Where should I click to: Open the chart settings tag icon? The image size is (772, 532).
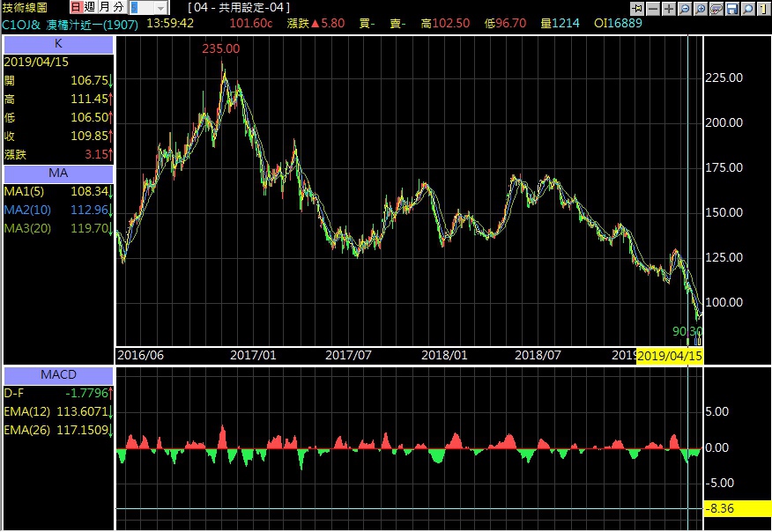[716, 8]
